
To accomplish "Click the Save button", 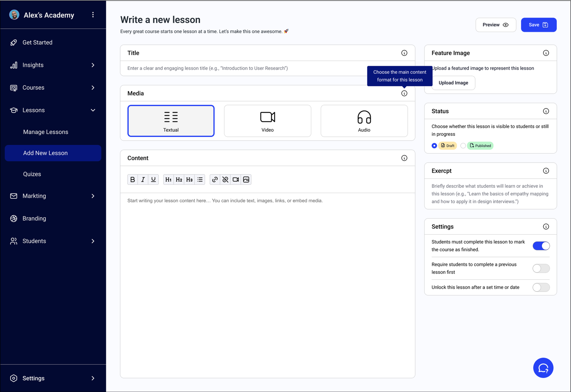I will (539, 25).
